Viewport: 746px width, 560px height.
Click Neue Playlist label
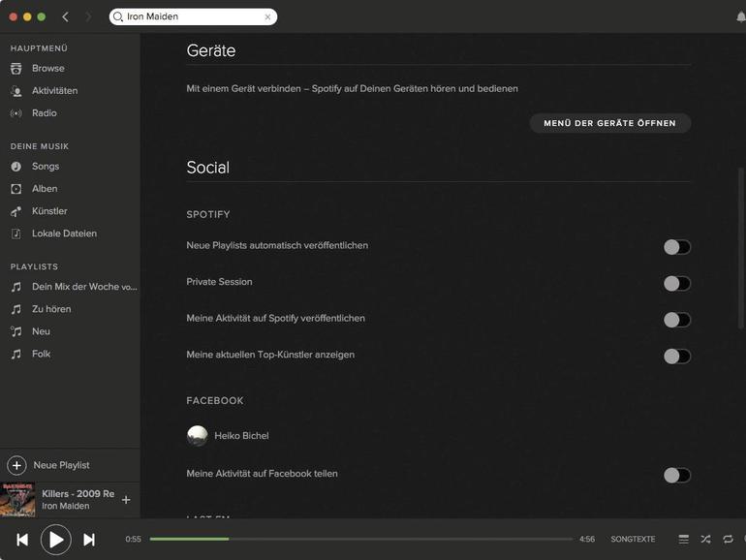tap(61, 465)
